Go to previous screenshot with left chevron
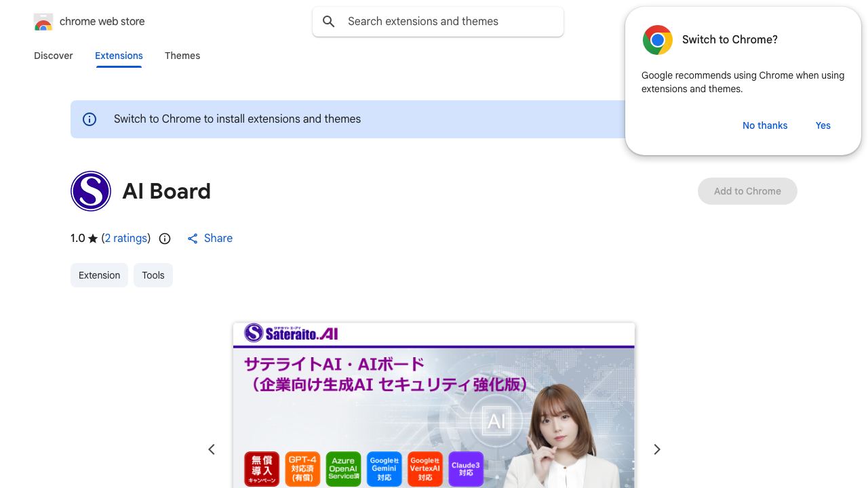The width and height of the screenshot is (868, 488). tap(212, 449)
